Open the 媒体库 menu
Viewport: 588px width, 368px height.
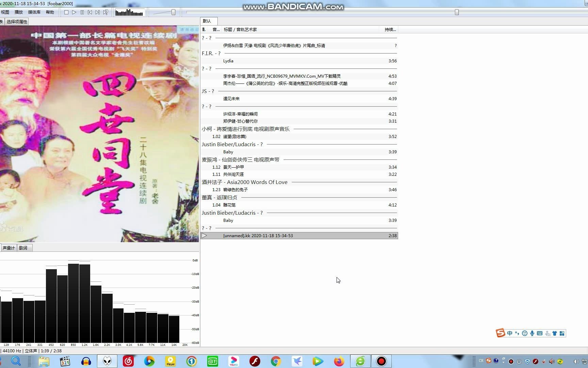pyautogui.click(x=34, y=12)
